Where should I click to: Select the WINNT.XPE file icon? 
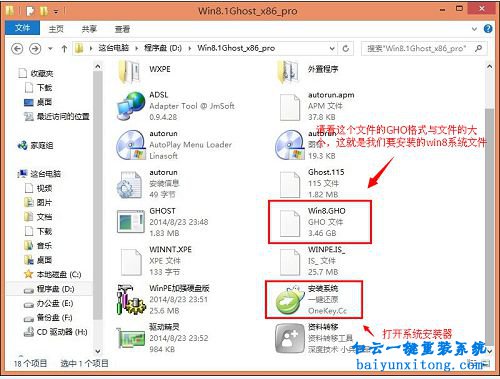pos(131,262)
